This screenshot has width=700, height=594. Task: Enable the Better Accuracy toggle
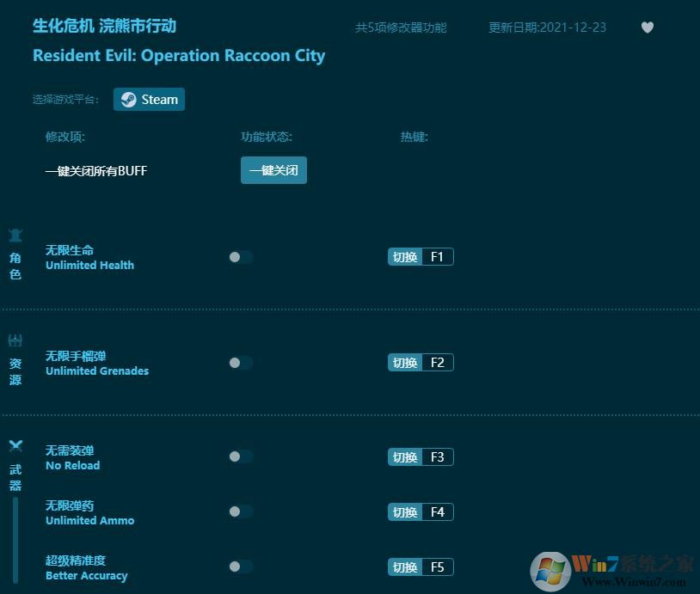pos(241,566)
